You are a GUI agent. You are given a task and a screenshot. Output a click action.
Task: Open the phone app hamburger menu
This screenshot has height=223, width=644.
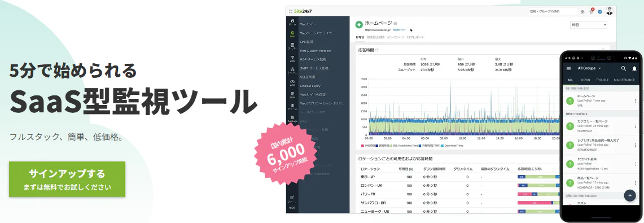tap(569, 68)
